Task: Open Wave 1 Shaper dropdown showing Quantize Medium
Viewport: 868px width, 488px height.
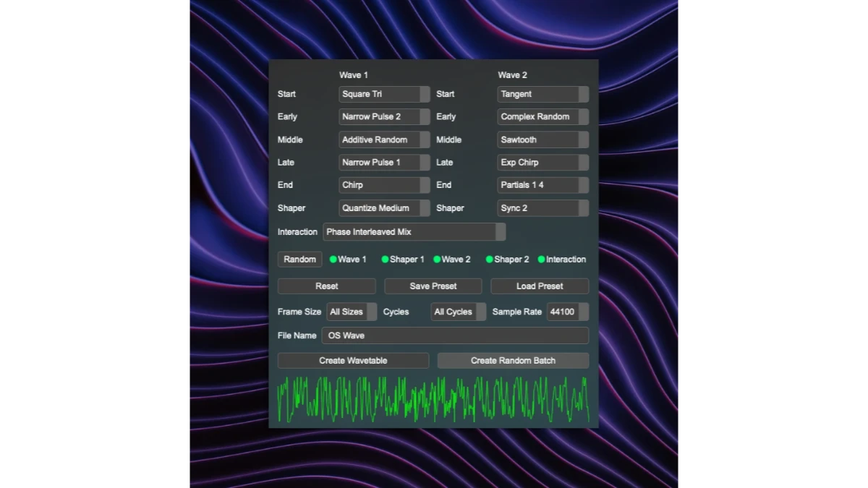Action: tap(384, 208)
